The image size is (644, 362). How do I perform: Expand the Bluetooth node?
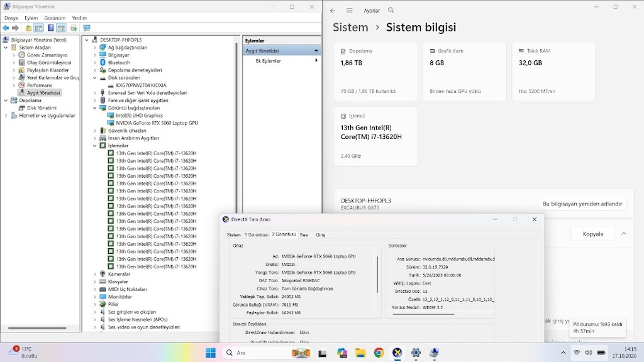pyautogui.click(x=94, y=62)
